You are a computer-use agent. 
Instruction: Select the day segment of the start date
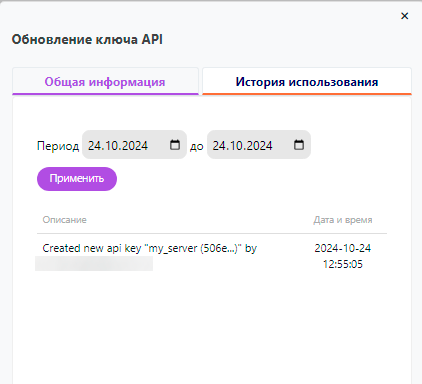[93, 146]
